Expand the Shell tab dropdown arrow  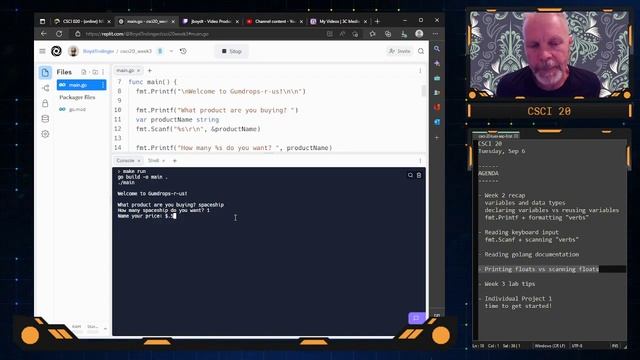(164, 161)
